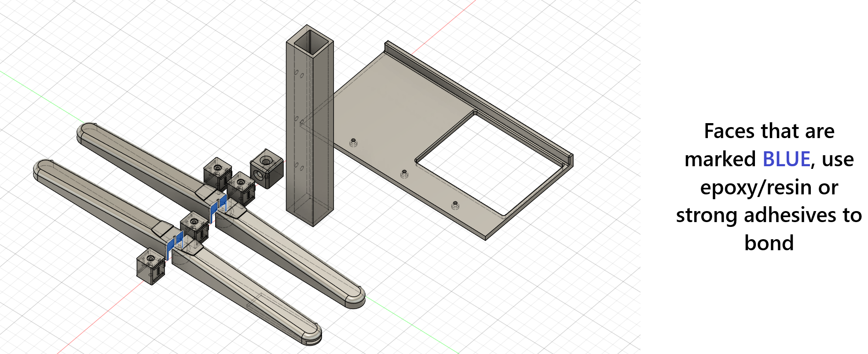Click the text line "strong adhesives to"
This screenshot has height=354, width=868.
point(769,215)
